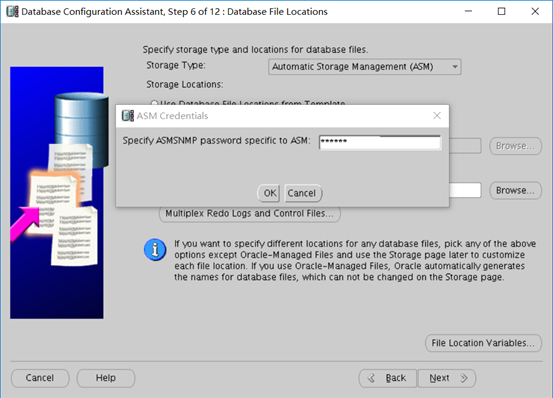Click the white location text field beside Browse
The width and height of the screenshot is (553, 398).
tap(465, 190)
